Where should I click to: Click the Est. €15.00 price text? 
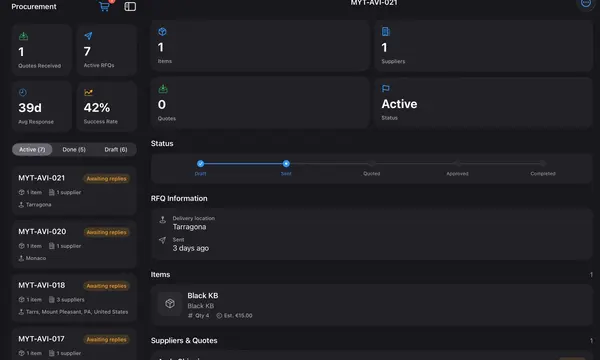[238, 316]
